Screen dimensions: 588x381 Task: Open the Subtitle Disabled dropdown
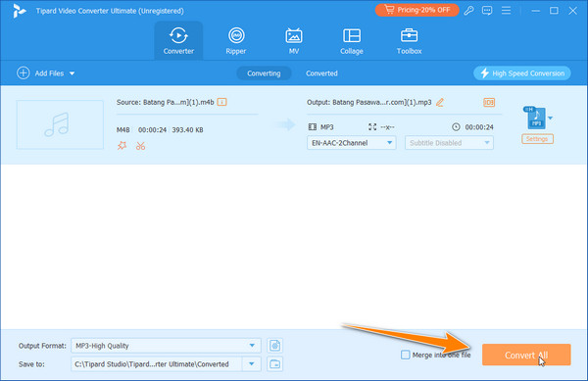click(449, 143)
